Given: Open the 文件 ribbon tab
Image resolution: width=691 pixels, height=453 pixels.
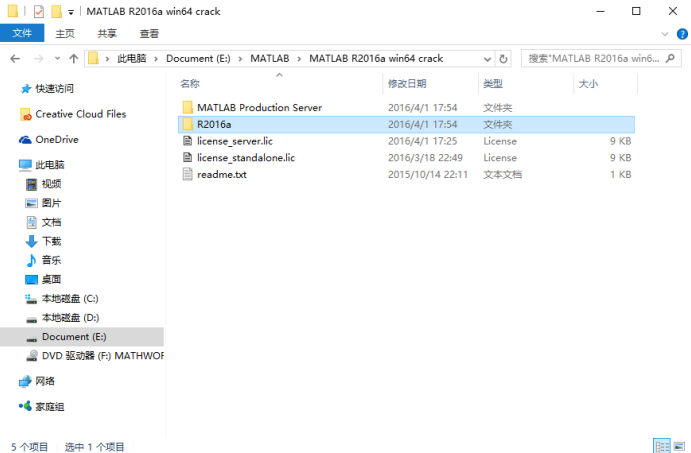Looking at the screenshot, I should pyautogui.click(x=22, y=33).
